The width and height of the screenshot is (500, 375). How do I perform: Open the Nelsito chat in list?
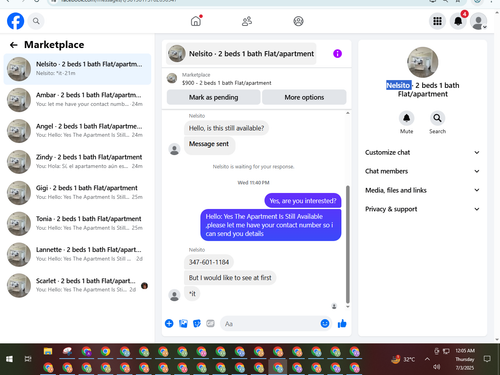(77, 69)
